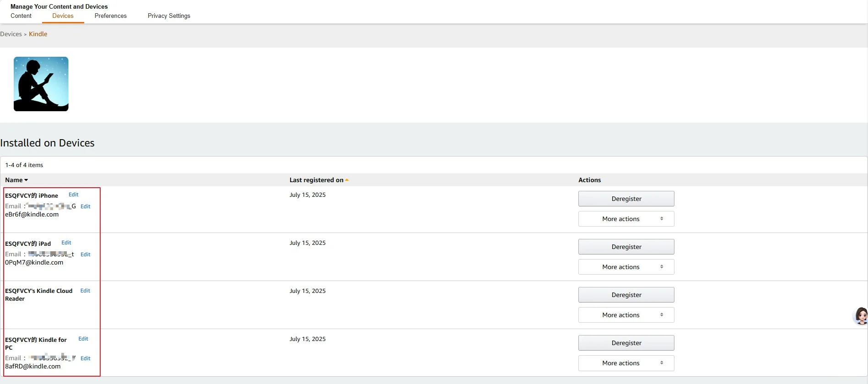Click the Kindle app reading icon

(x=41, y=84)
